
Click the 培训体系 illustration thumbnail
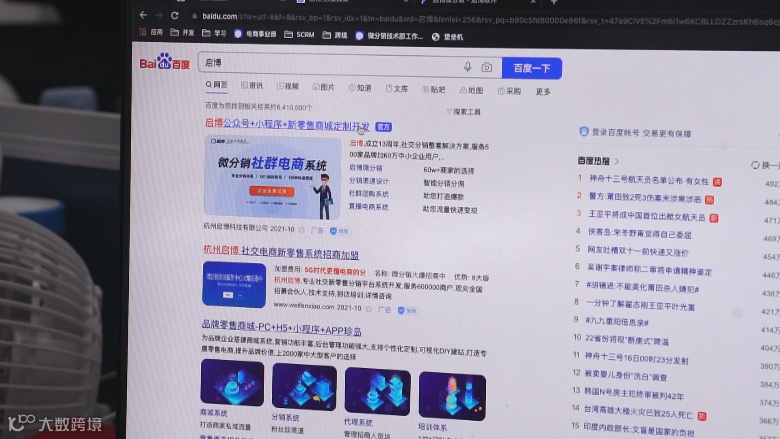pyautogui.click(x=452, y=396)
